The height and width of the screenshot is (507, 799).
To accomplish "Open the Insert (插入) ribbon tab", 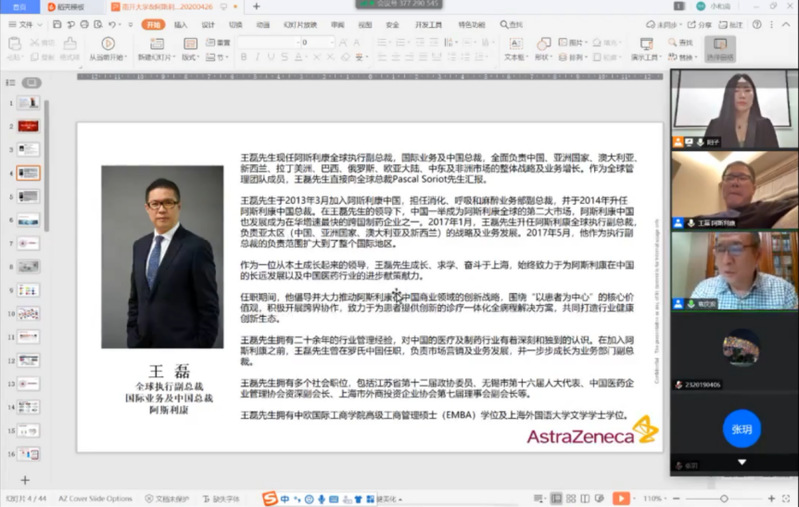I will (180, 24).
